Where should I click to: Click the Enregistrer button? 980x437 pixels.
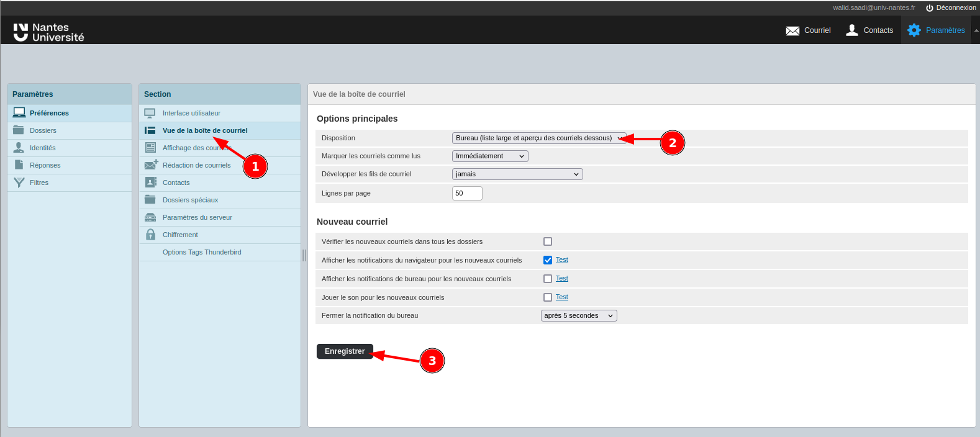coord(345,351)
